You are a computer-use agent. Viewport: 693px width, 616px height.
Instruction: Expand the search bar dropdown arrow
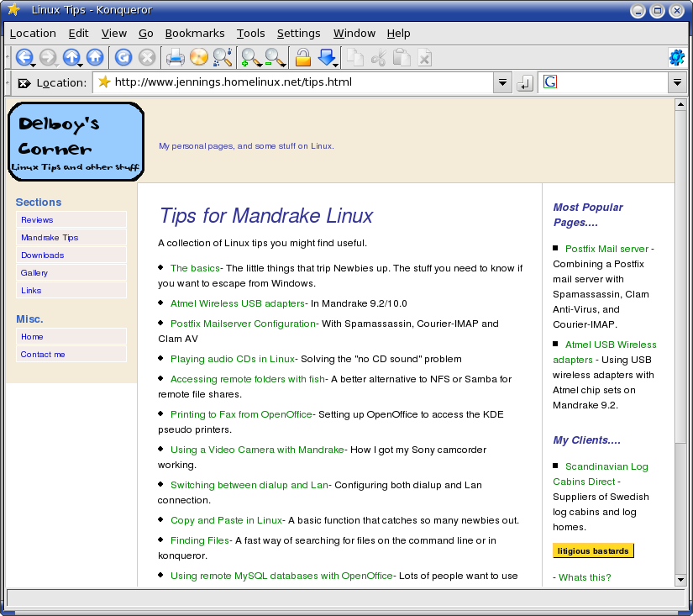point(677,82)
